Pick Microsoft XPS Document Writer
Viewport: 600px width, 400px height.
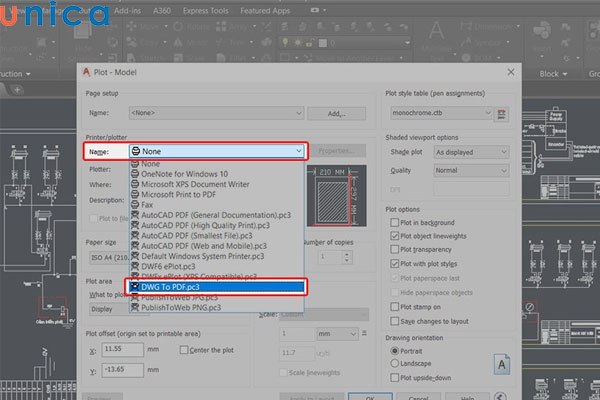pyautogui.click(x=217, y=184)
